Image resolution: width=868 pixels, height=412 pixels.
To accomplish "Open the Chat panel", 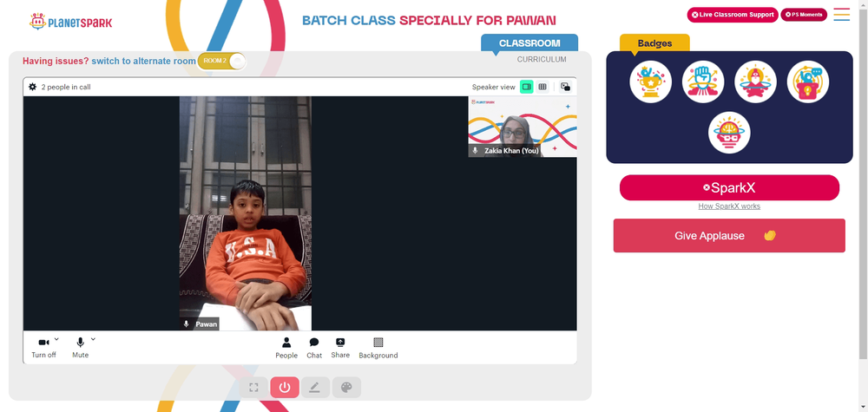I will click(x=314, y=349).
